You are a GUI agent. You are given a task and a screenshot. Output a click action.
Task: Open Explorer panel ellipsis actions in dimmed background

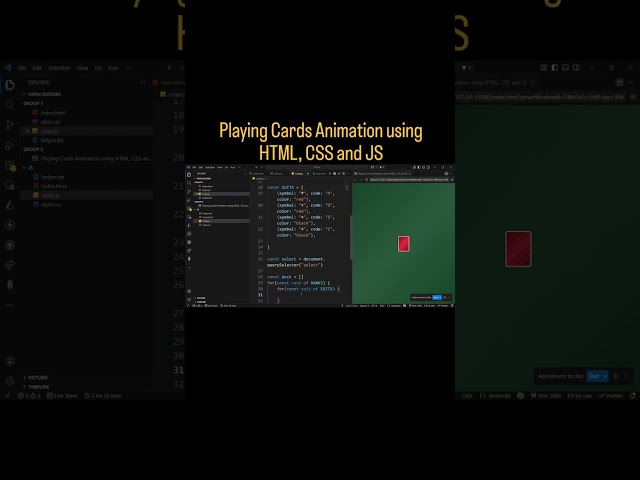(x=142, y=82)
